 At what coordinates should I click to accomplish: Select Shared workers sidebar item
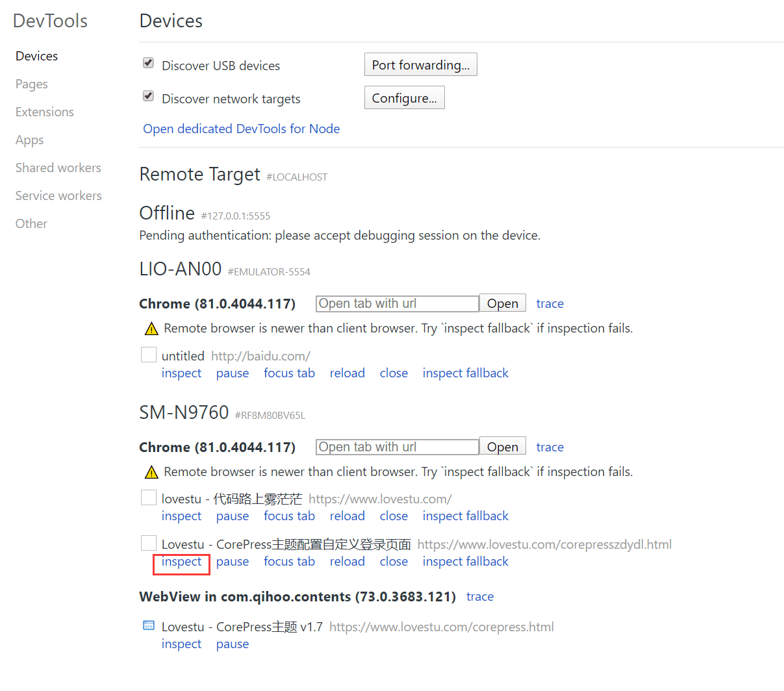(58, 168)
